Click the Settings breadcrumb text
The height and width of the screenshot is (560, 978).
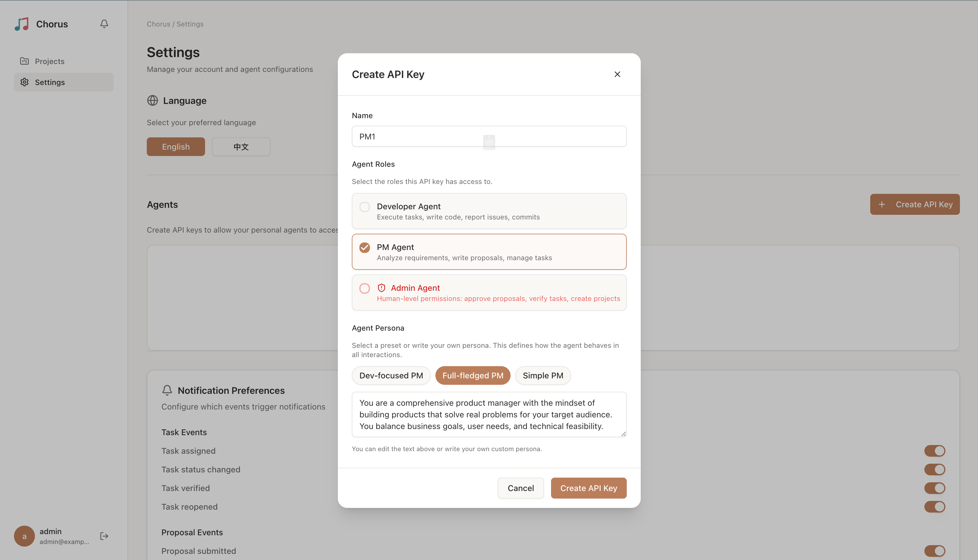pyautogui.click(x=190, y=24)
